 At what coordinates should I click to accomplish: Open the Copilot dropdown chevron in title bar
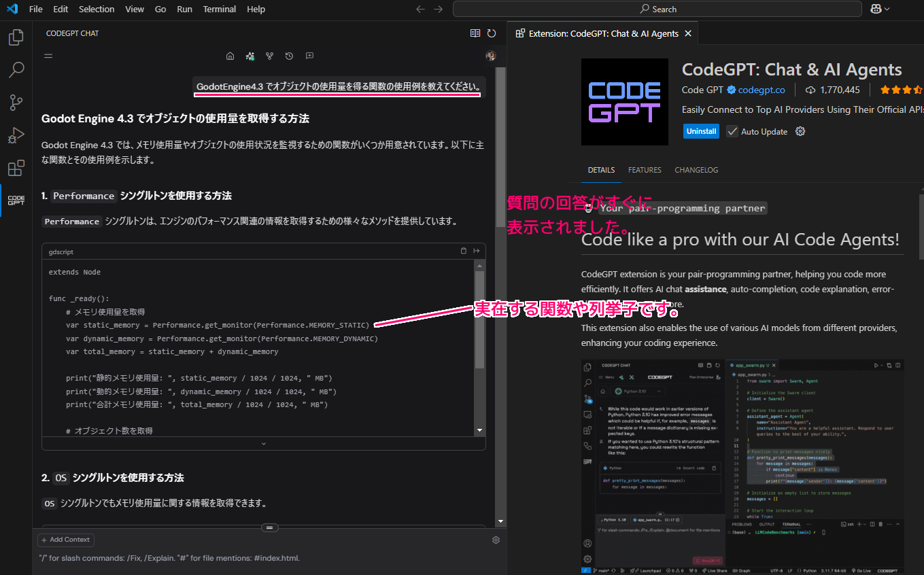click(x=887, y=9)
